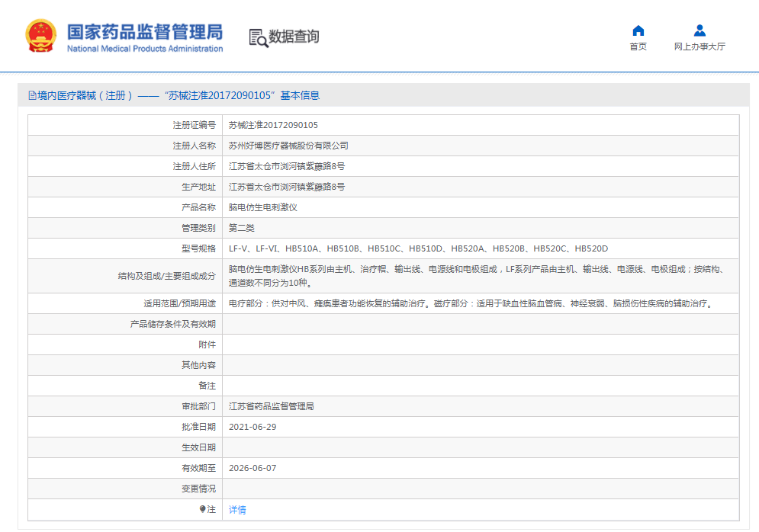This screenshot has width=759, height=532.
Task: Click approval department 江苏省药品监督管理局 value
Action: tap(272, 406)
